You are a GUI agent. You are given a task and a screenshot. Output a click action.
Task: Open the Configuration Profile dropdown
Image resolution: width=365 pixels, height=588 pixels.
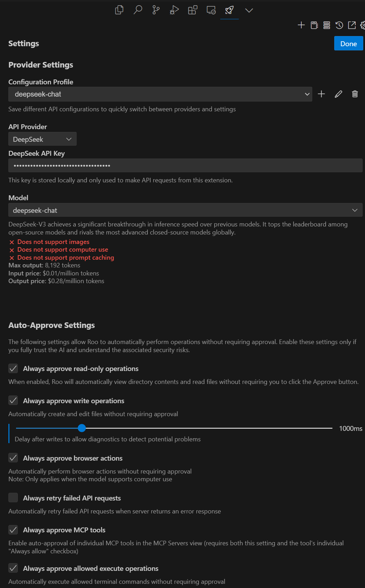tap(160, 94)
